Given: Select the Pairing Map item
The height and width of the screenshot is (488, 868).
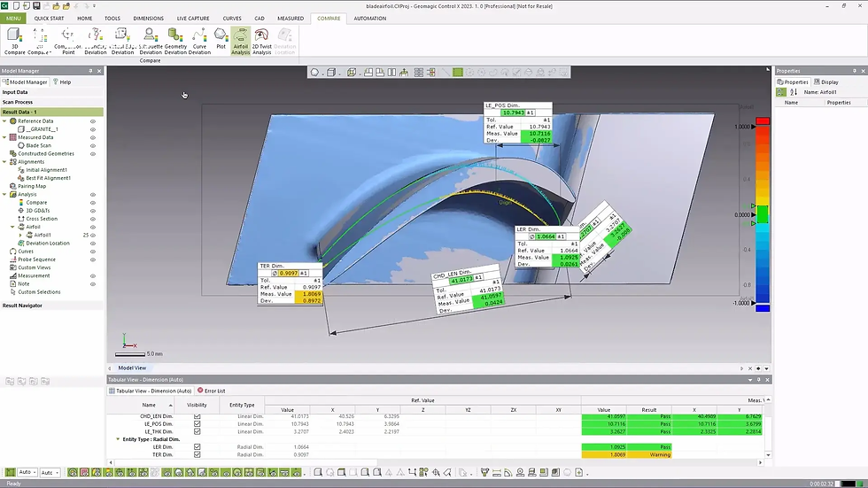Looking at the screenshot, I should (32, 187).
